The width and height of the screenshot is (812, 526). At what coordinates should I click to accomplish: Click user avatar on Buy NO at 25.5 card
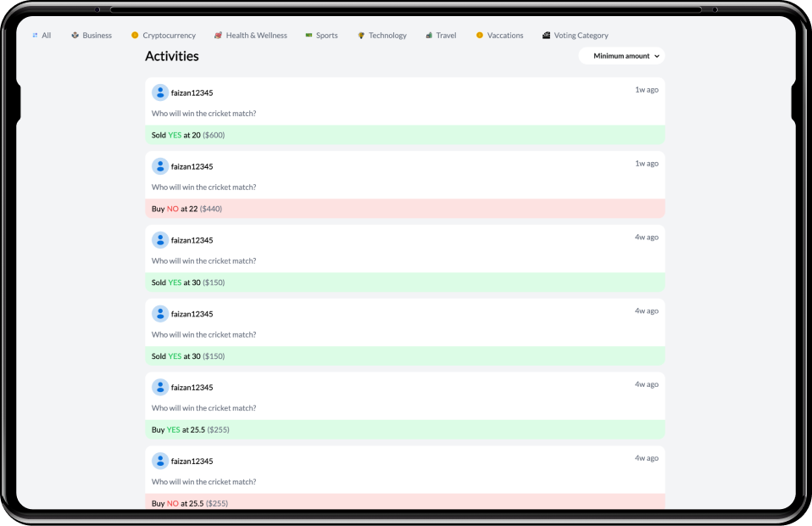click(159, 461)
